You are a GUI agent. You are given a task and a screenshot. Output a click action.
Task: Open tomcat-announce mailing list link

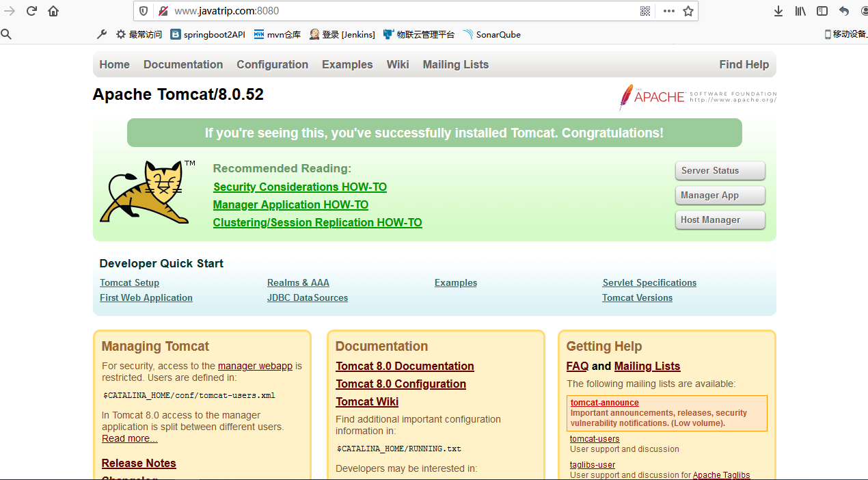(x=605, y=403)
